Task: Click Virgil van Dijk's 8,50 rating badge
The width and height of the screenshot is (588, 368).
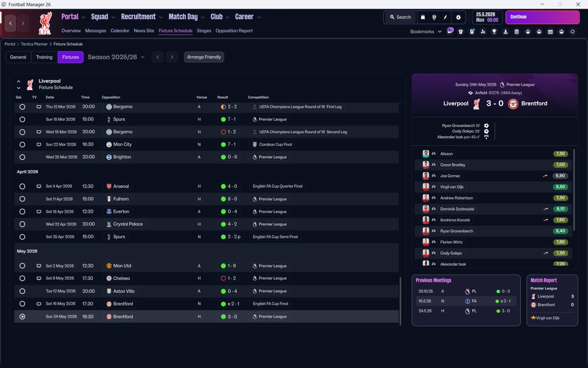Action: [560, 187]
